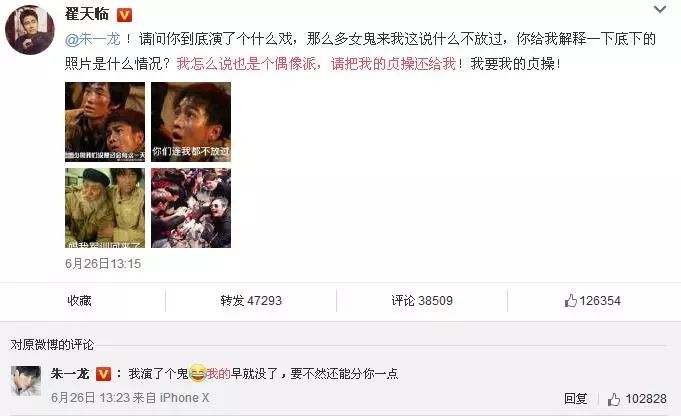Open the post options chevron dropdown

(x=660, y=9)
